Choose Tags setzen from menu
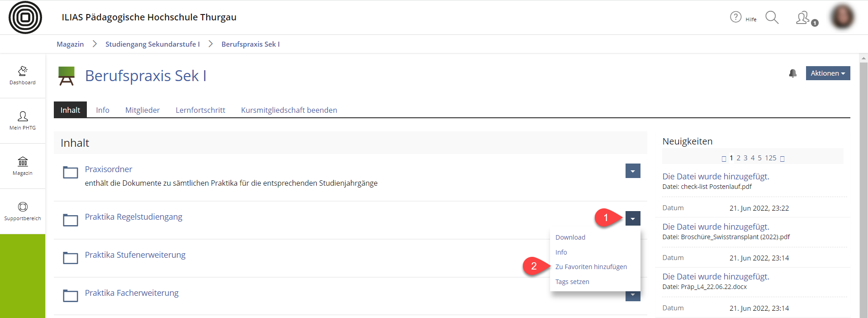 tap(572, 282)
